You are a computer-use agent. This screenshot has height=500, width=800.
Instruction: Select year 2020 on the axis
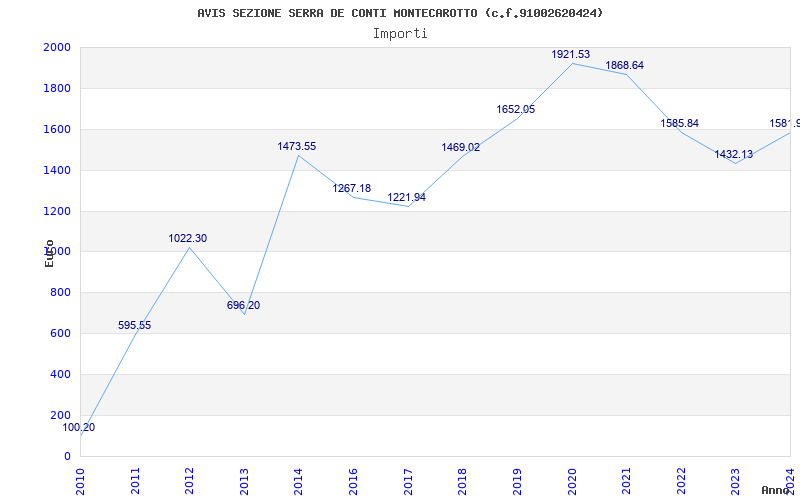tap(572, 481)
